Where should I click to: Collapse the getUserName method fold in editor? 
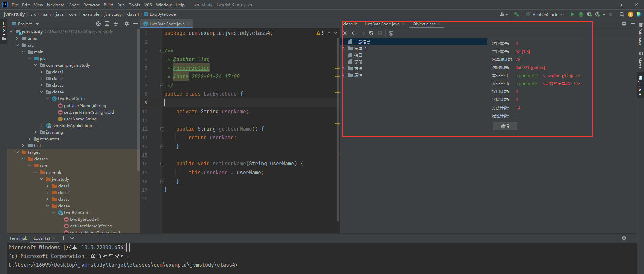(162, 129)
